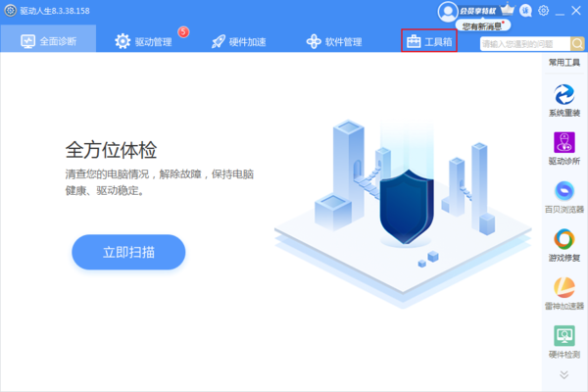Expand more tools with the double chevron
Viewport: 588px width, 392px height.
click(563, 373)
